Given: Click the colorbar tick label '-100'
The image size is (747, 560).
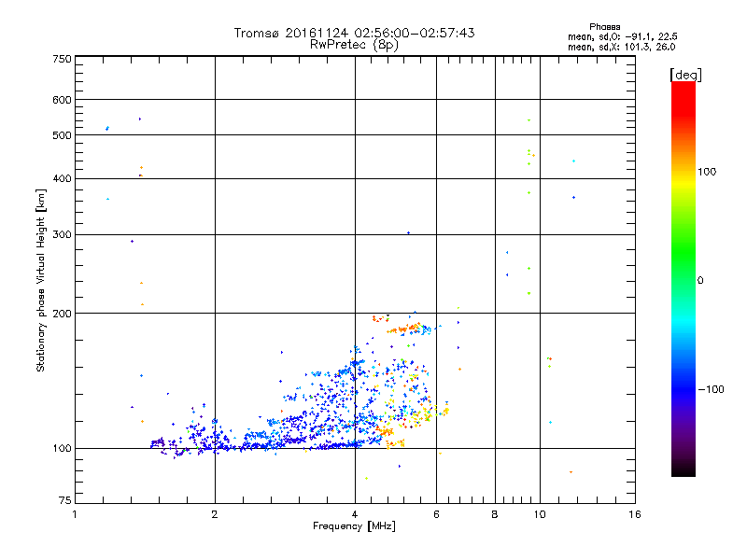Looking at the screenshot, I should [711, 389].
